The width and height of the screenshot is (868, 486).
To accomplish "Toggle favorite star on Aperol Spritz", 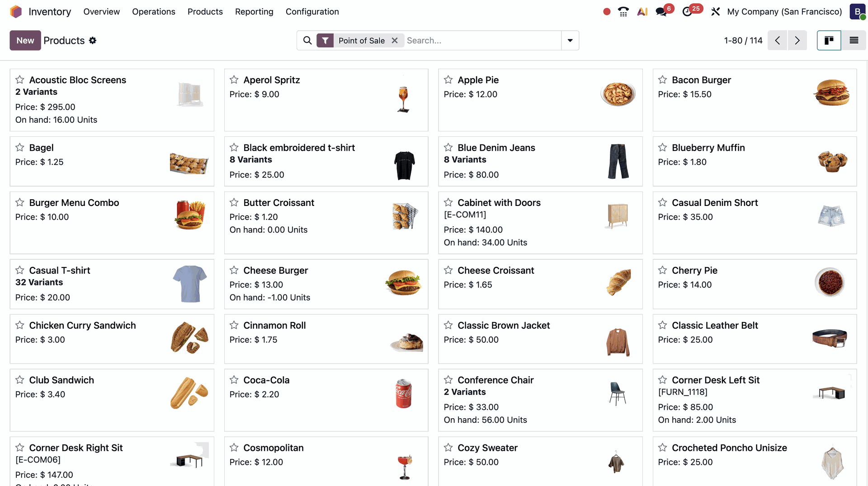I will (x=234, y=79).
